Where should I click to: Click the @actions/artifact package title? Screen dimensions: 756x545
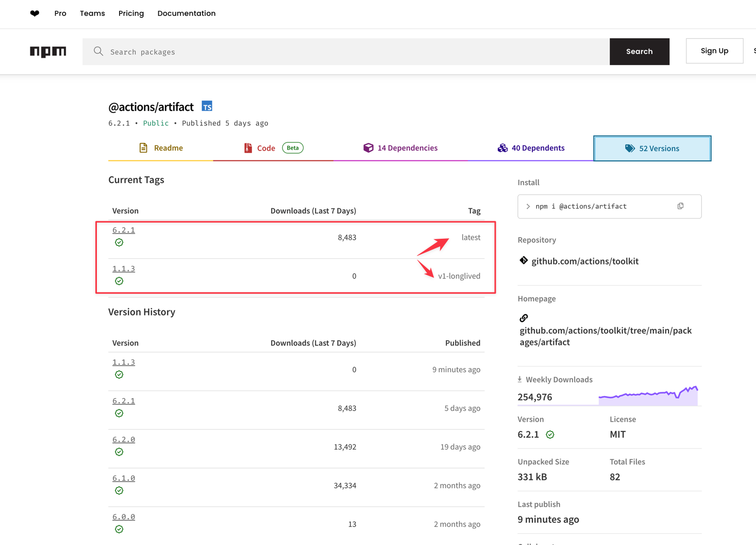tap(151, 107)
